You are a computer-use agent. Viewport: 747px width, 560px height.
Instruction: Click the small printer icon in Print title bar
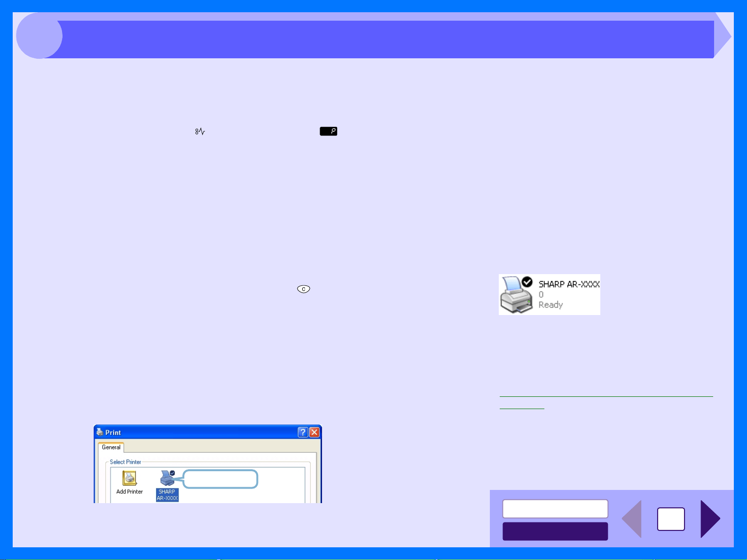tap(100, 432)
